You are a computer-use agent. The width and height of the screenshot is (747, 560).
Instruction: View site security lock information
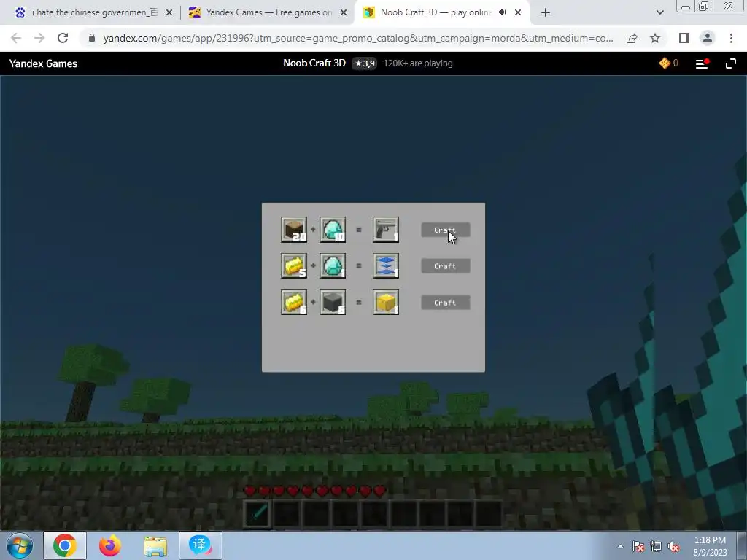pyautogui.click(x=91, y=38)
